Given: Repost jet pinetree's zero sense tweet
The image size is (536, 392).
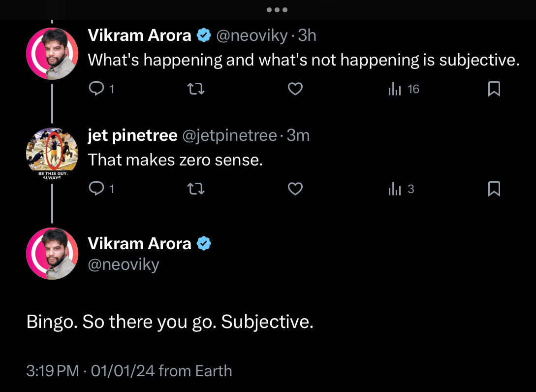Looking at the screenshot, I should [x=196, y=189].
